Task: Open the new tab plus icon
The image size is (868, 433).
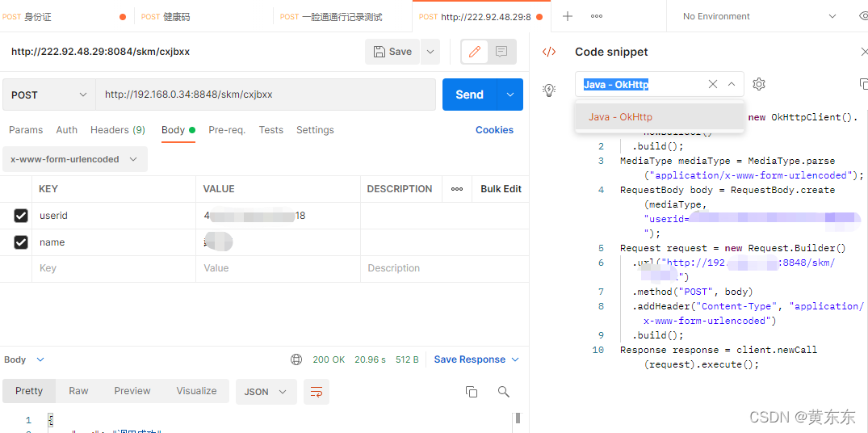Action: coord(568,17)
